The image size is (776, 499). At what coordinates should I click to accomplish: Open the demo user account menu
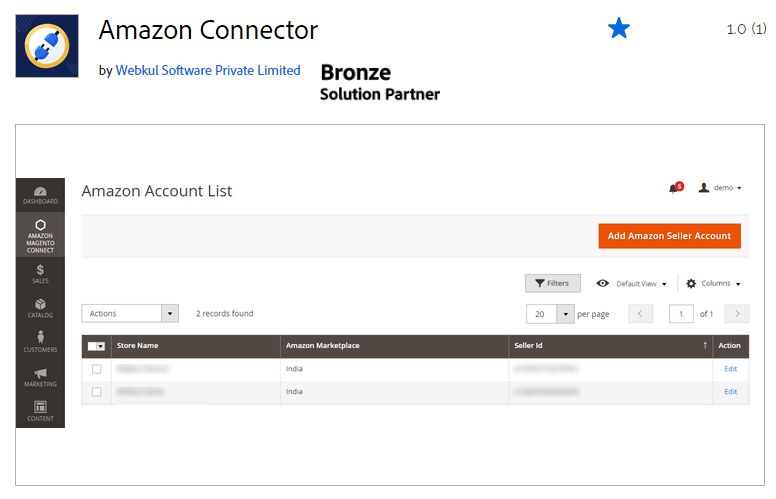[721, 188]
